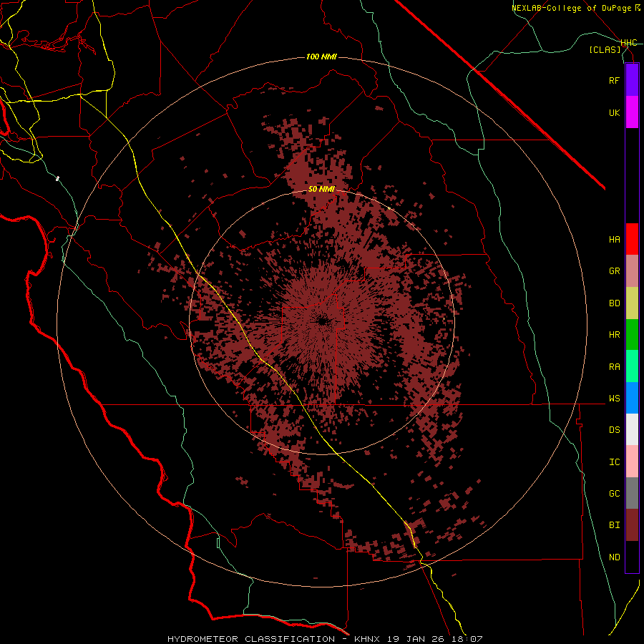
Task: Click the UK legend label
Action: (614, 112)
